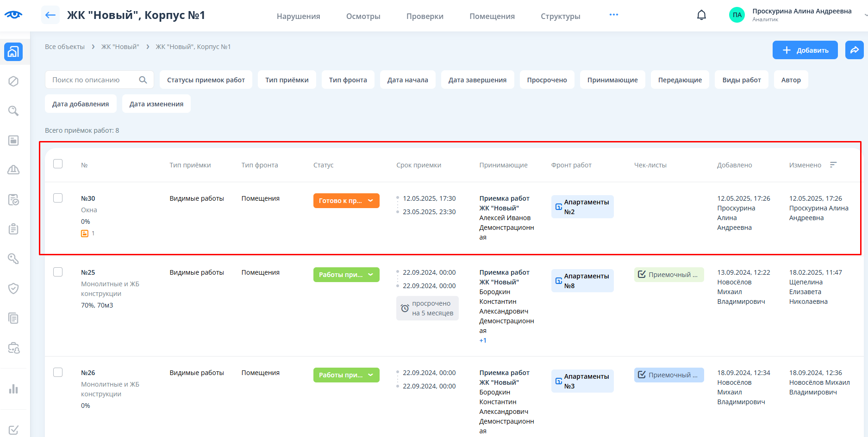Click 'ЖК "Новый"' breadcrumb link

(120, 47)
